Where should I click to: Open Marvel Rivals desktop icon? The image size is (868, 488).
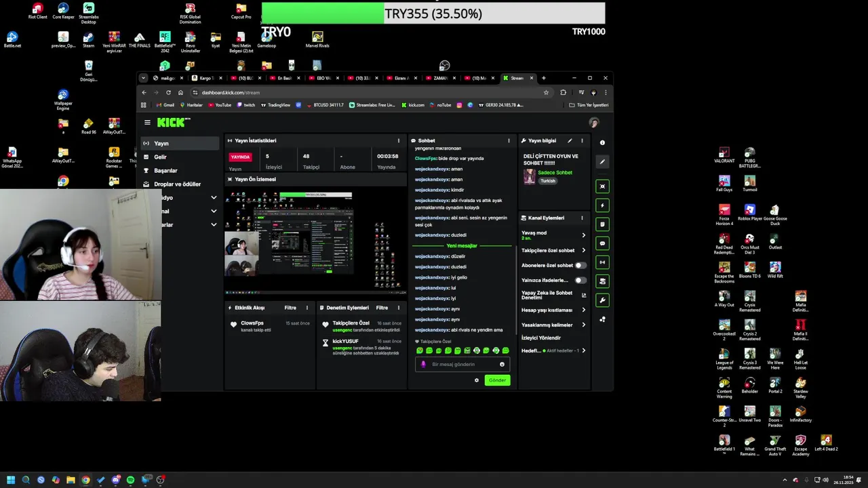(x=317, y=39)
